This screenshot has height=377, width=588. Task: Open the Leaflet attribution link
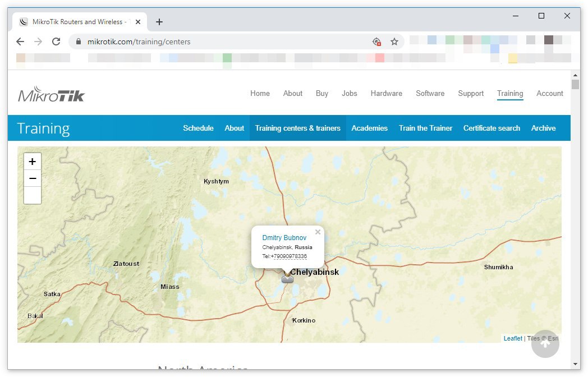point(513,338)
